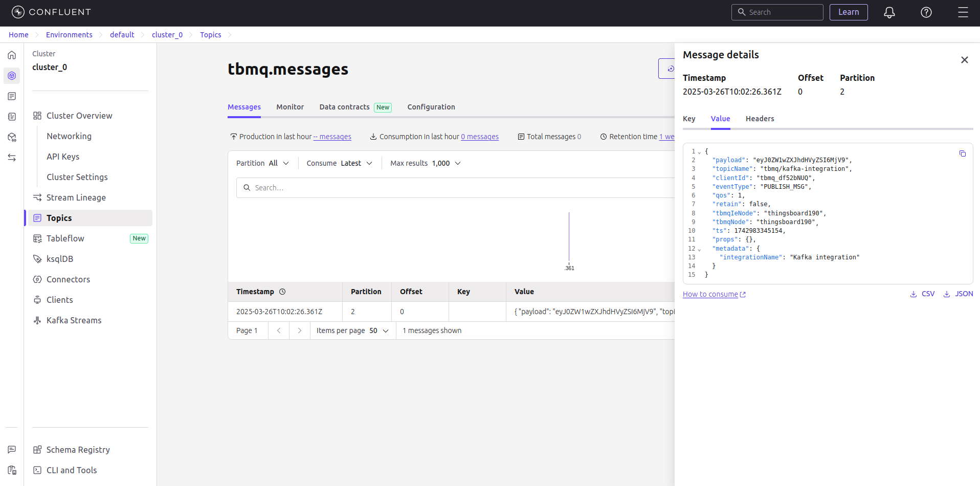980x486 pixels.
Task: Focus the messages Search field
Action: tap(455, 188)
